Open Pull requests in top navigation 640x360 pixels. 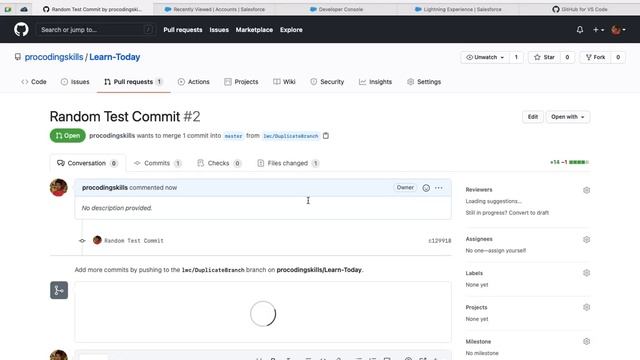click(182, 30)
